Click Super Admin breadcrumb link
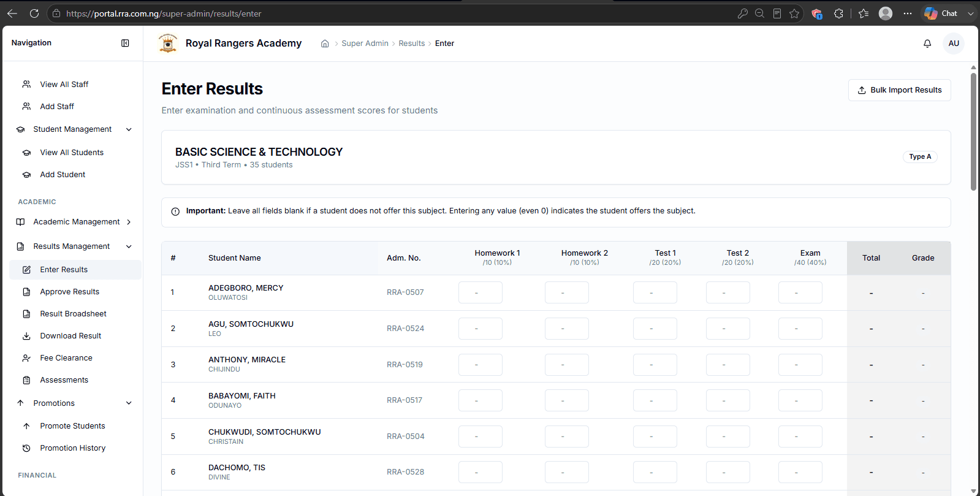980x496 pixels. coord(365,44)
